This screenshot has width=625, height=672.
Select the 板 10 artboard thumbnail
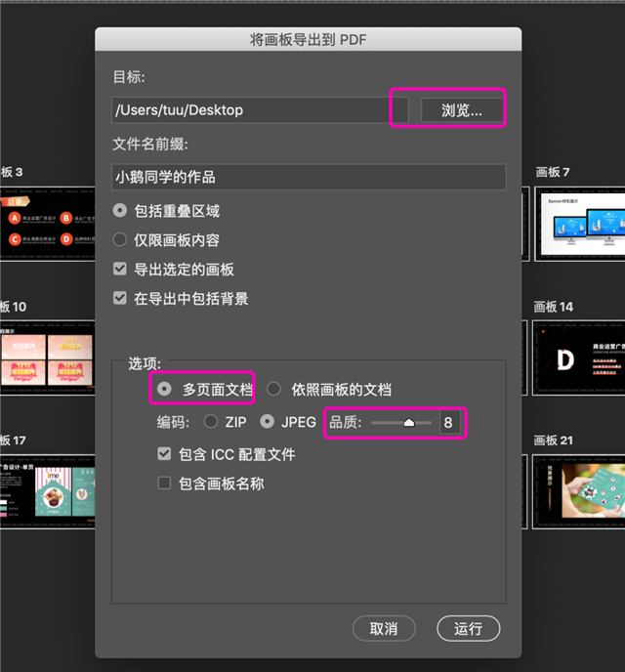pos(47,357)
